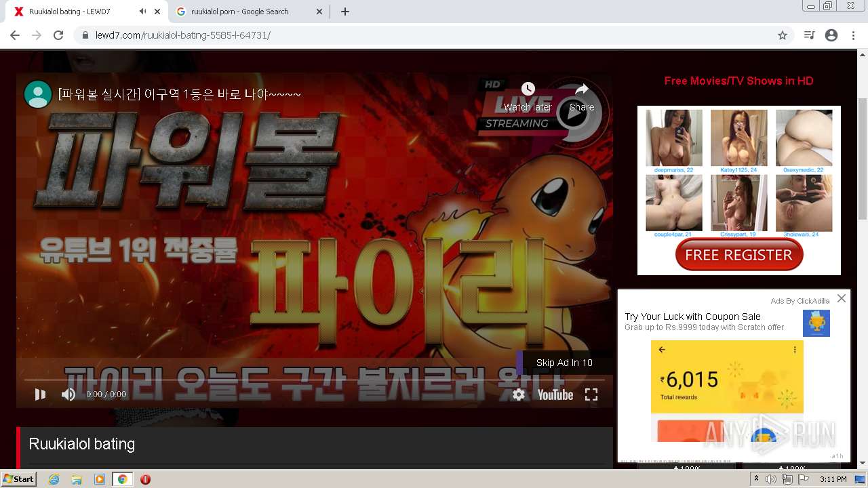868x488 pixels.
Task: Mute the video player volume
Action: point(68,394)
